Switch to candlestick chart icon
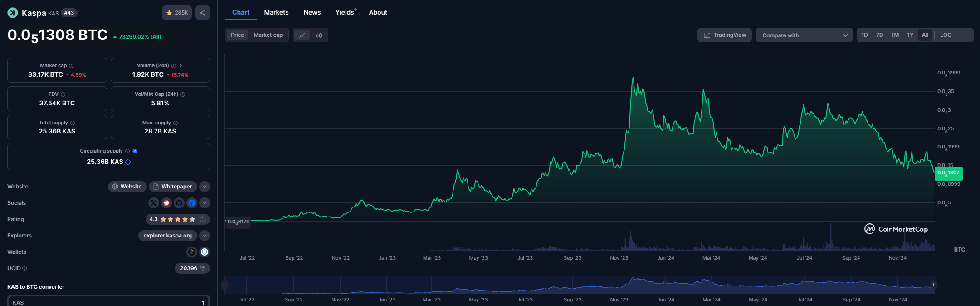This screenshot has height=306, width=980. pyautogui.click(x=319, y=35)
